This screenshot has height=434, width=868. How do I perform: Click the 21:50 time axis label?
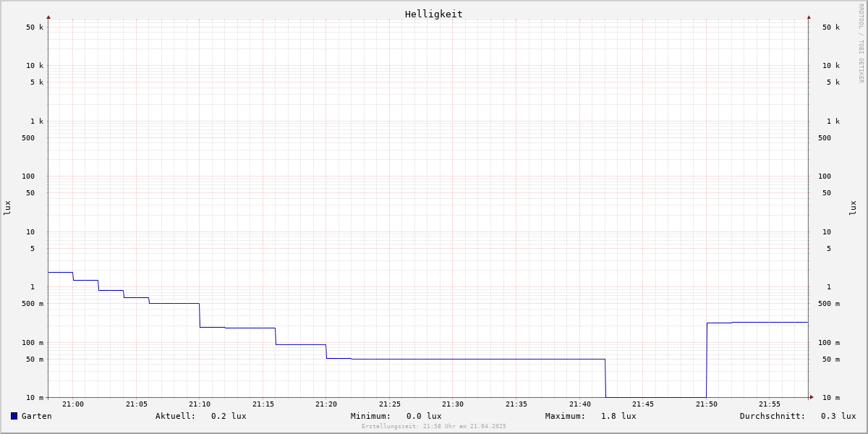(707, 404)
